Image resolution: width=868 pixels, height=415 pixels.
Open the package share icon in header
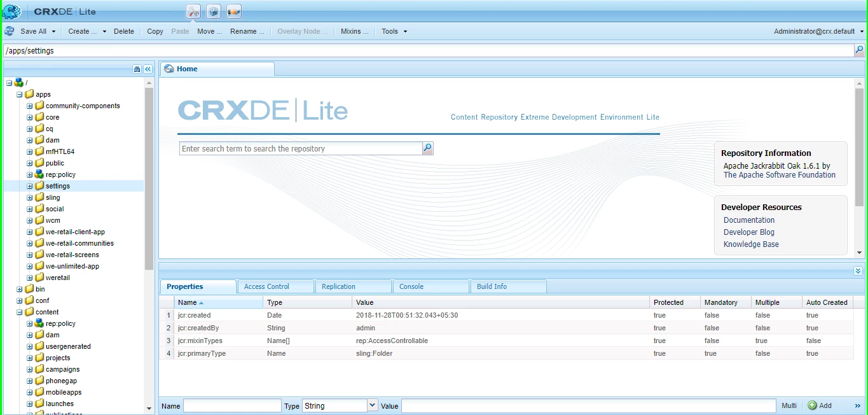coord(234,11)
